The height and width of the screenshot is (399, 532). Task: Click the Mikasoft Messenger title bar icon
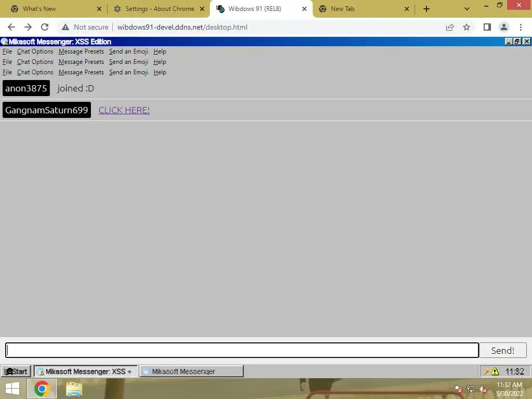pos(4,42)
